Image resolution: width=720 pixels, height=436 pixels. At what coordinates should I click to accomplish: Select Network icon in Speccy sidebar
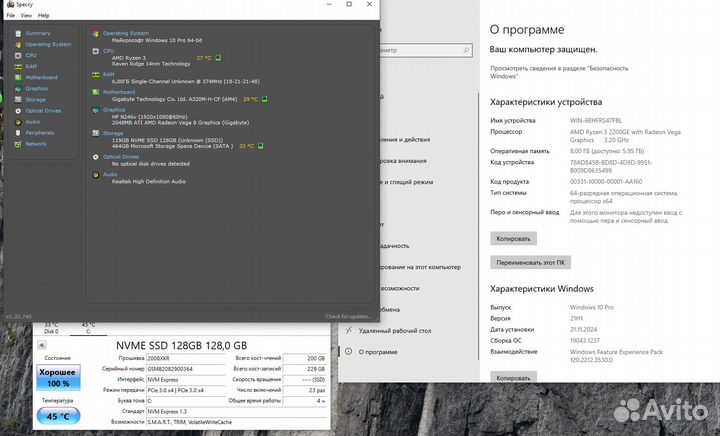click(x=18, y=144)
